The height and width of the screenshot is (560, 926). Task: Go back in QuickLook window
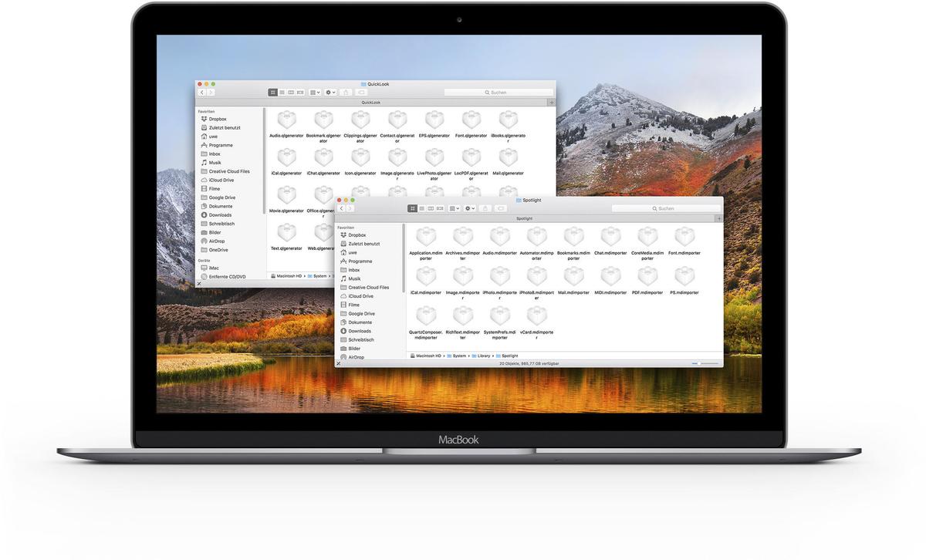click(202, 93)
